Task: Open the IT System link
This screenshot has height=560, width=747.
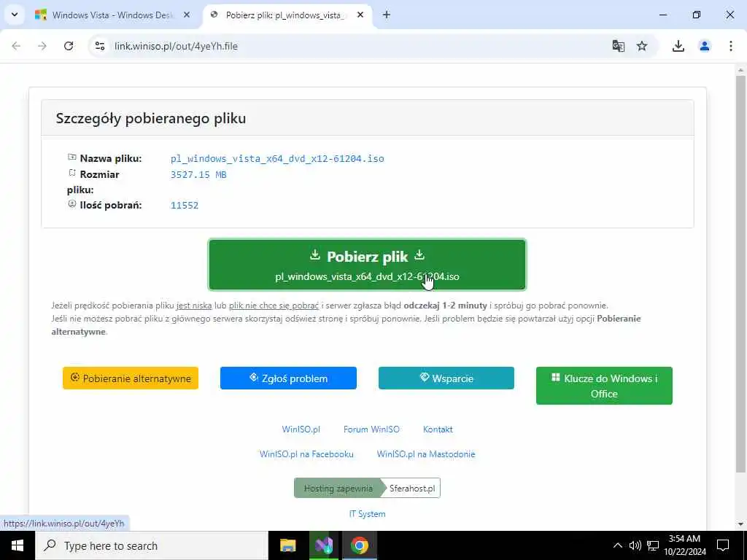Action: (368, 514)
